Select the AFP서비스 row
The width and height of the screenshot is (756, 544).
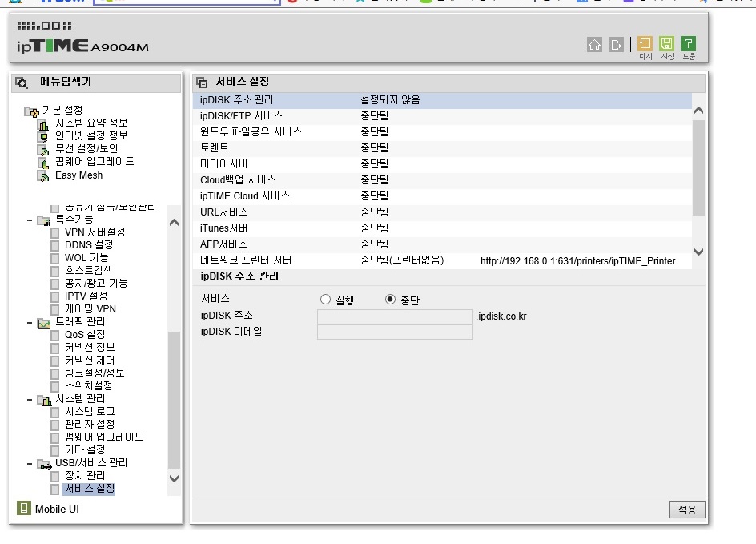pyautogui.click(x=442, y=244)
